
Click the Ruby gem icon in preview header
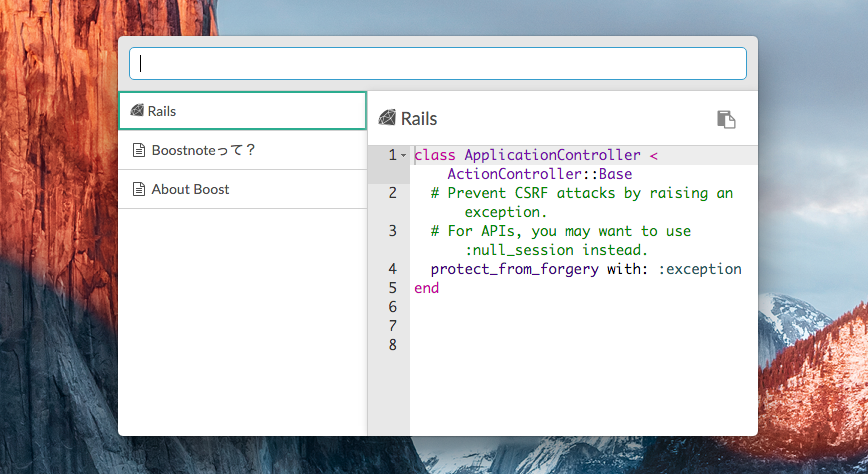click(387, 117)
